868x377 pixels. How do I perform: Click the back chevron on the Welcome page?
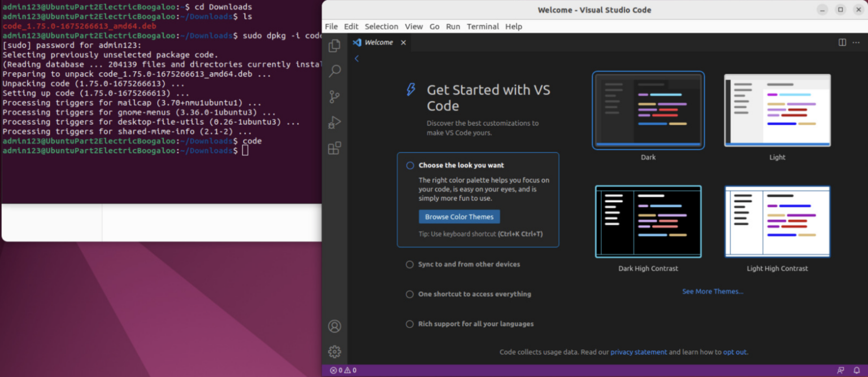point(356,58)
